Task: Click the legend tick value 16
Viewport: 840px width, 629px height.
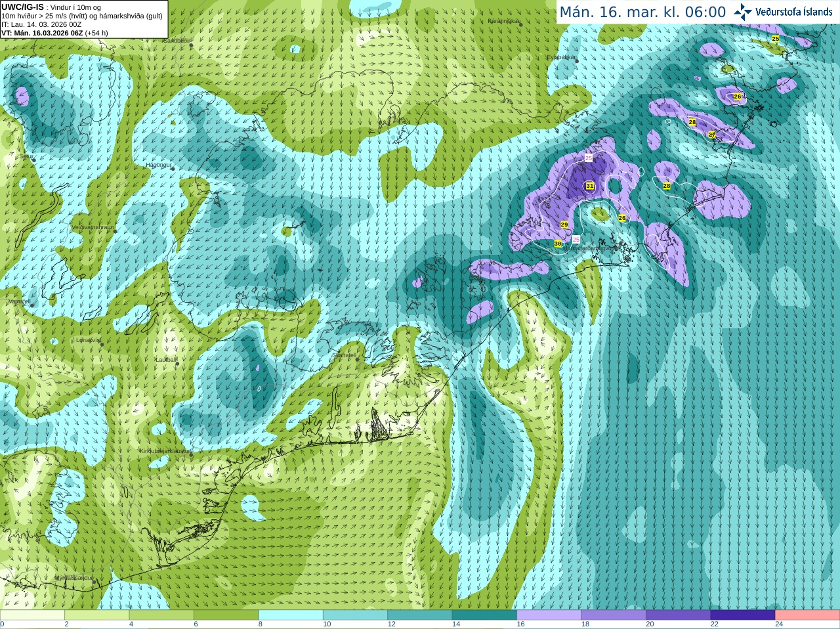Action: click(520, 624)
